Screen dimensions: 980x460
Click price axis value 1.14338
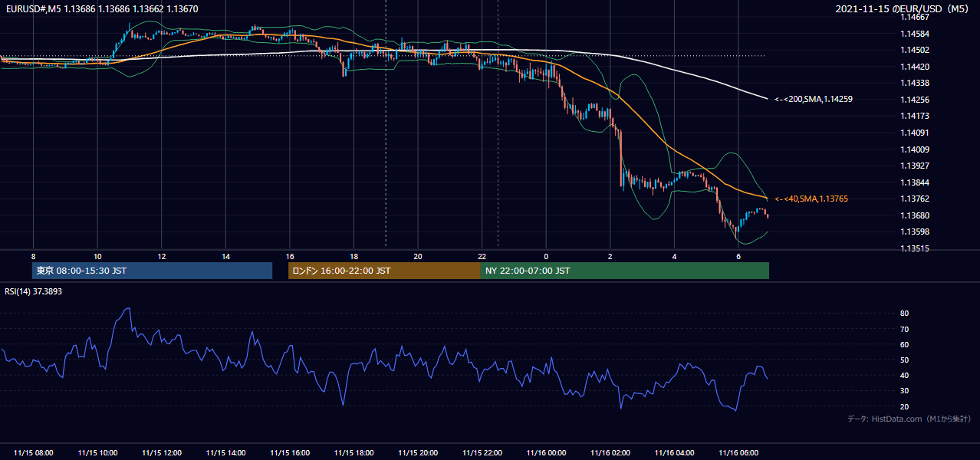click(x=915, y=84)
